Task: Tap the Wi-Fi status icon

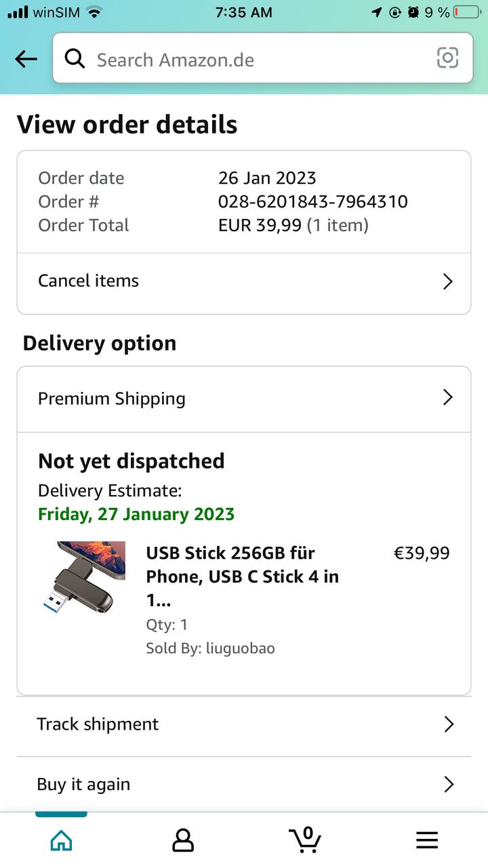Action: (x=94, y=12)
